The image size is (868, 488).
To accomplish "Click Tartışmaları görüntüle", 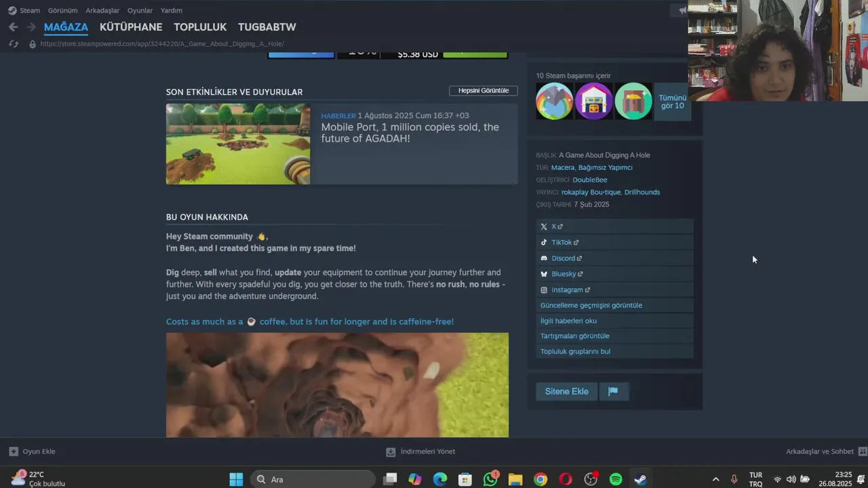I will pyautogui.click(x=614, y=335).
